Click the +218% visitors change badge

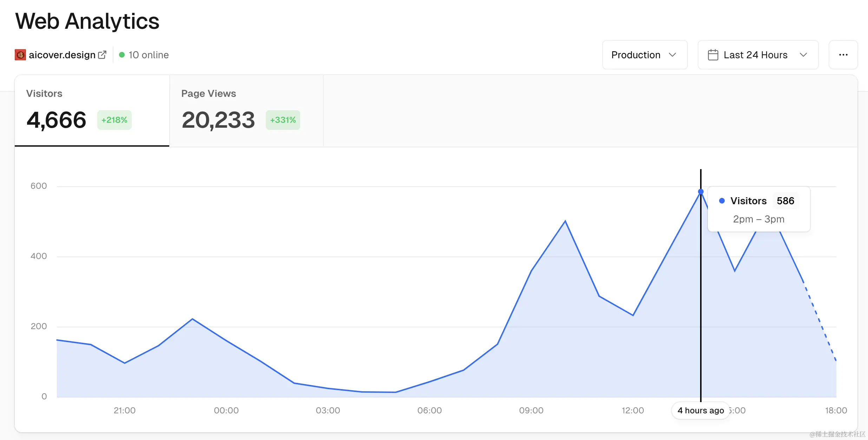[114, 120]
